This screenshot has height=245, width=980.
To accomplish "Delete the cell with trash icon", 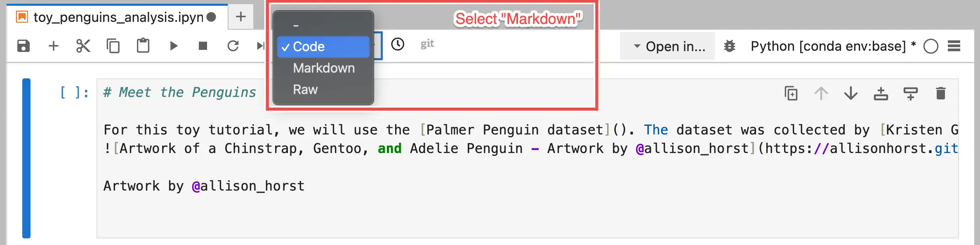I will click(x=940, y=93).
